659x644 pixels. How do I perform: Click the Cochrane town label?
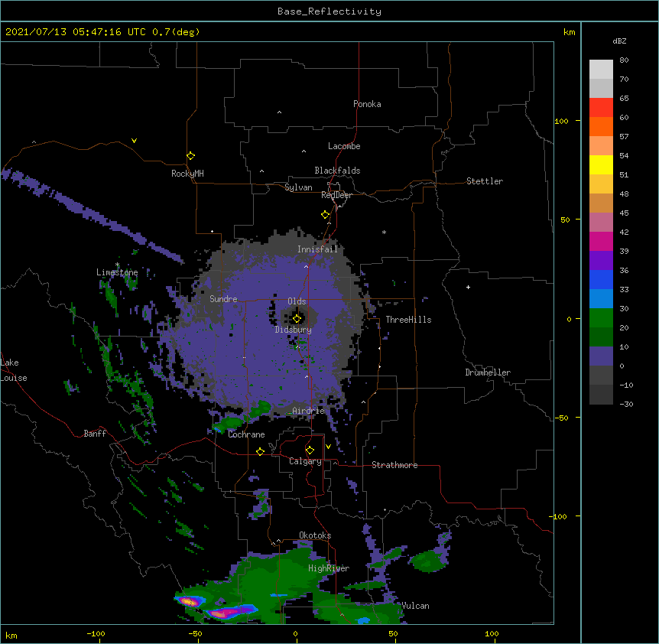pyautogui.click(x=246, y=434)
